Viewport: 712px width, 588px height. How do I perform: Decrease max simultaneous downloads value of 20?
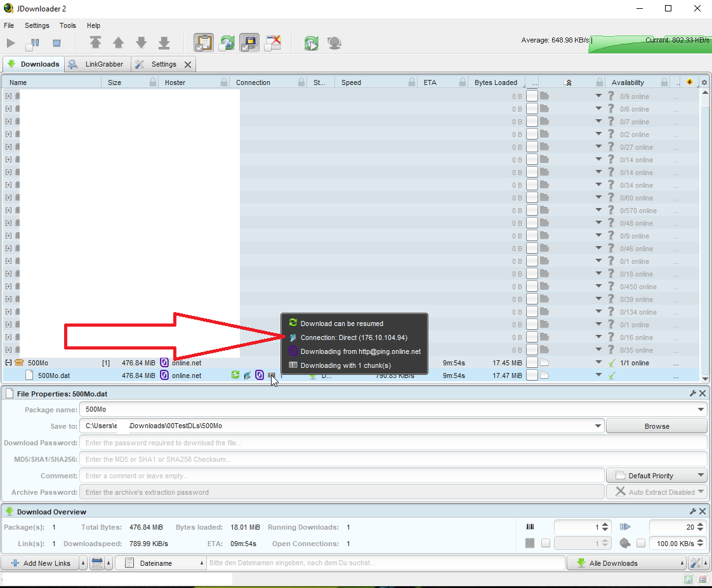click(x=700, y=530)
